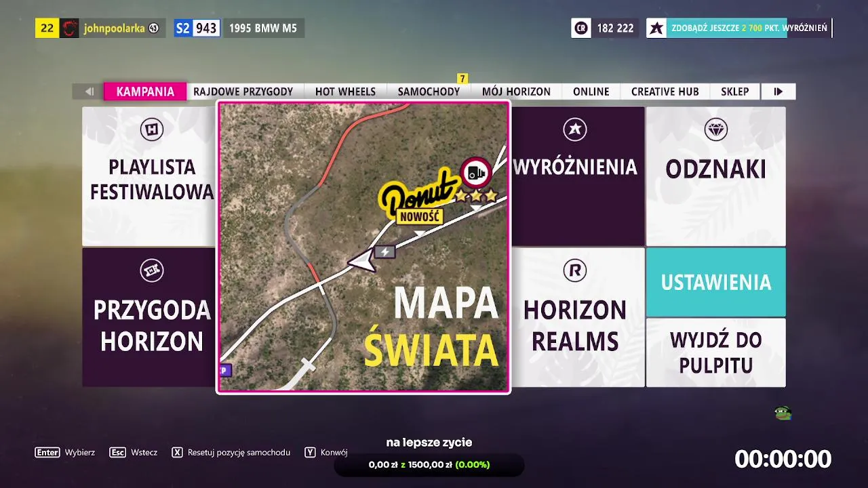The height and width of the screenshot is (488, 868).
Task: Click the Donut event logo on map
Action: [418, 192]
